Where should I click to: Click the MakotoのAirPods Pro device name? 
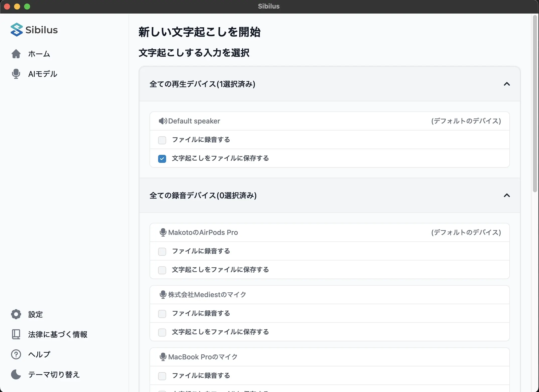coord(203,232)
